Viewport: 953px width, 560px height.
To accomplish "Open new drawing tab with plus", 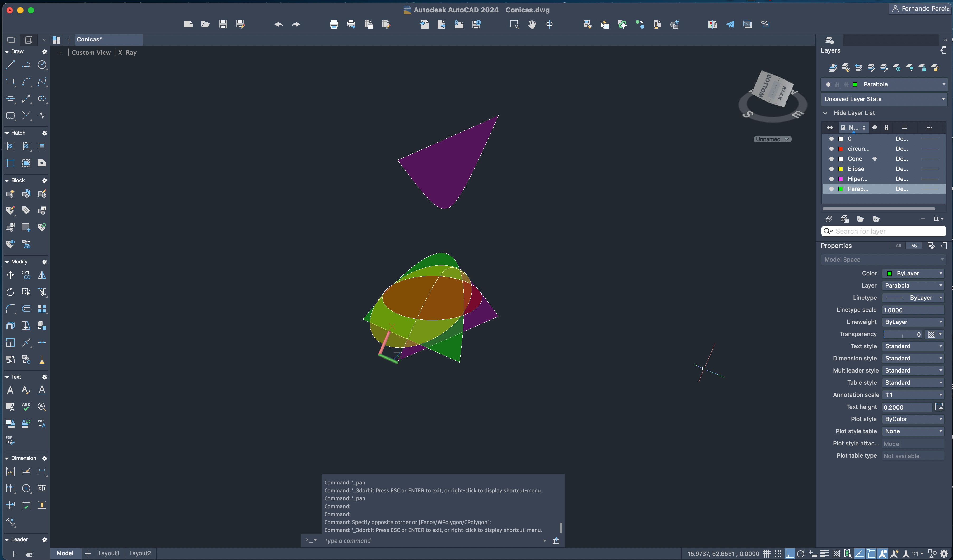I will [69, 40].
